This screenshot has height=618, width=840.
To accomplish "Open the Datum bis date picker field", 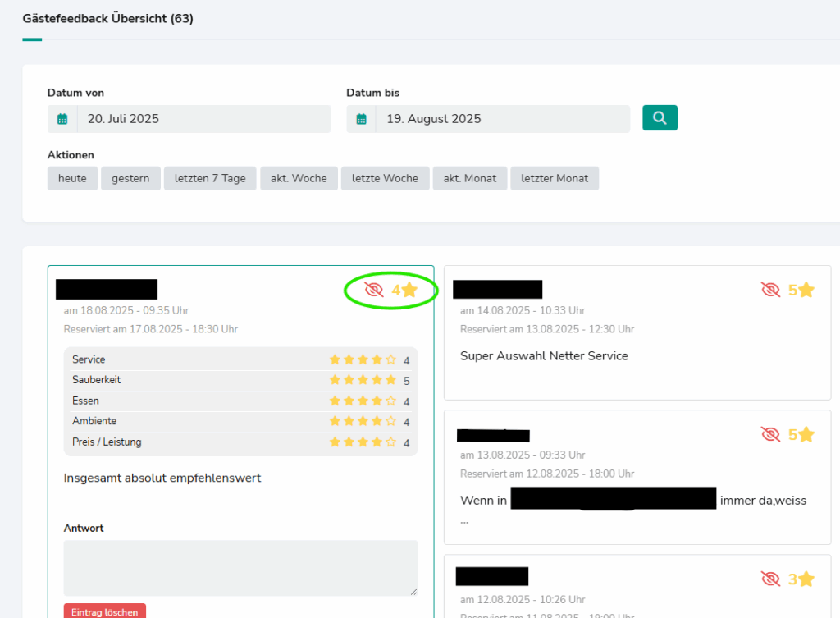I will click(x=502, y=119).
